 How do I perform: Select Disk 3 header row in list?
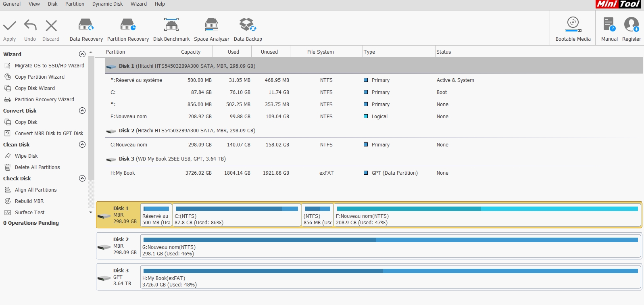pos(374,159)
